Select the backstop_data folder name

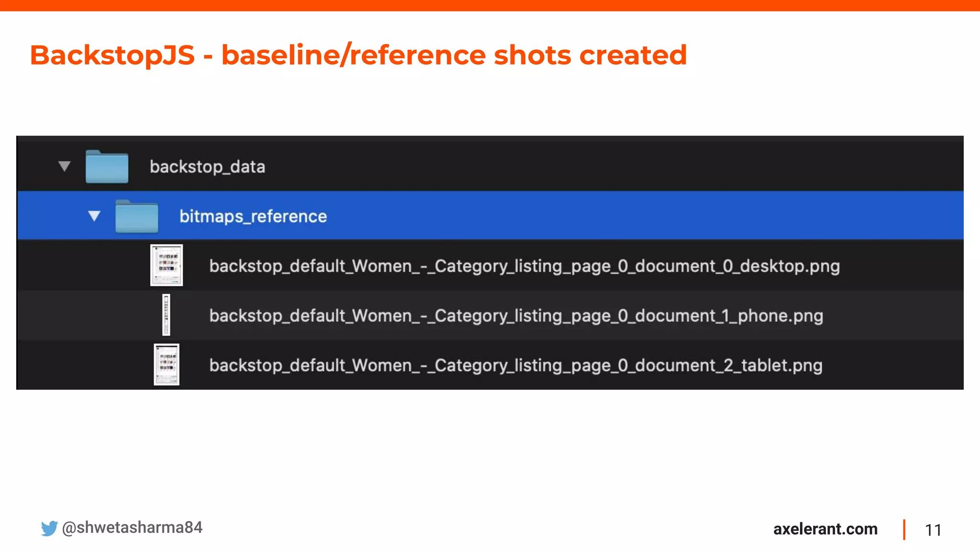coord(207,167)
